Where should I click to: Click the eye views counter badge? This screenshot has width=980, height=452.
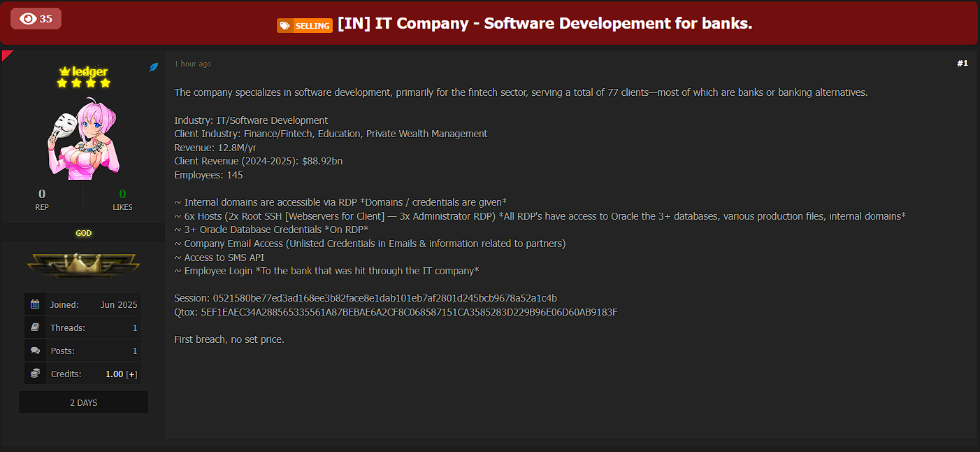(36, 19)
